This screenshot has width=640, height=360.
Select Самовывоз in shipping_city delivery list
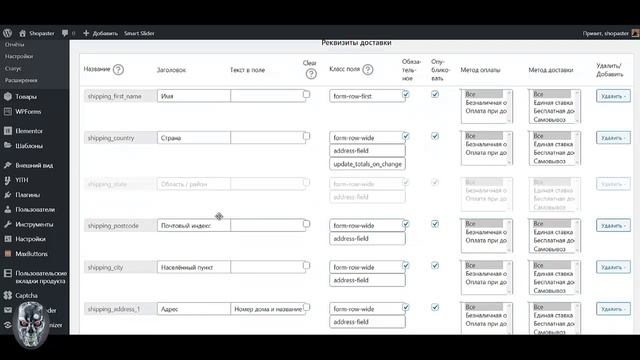(x=549, y=290)
